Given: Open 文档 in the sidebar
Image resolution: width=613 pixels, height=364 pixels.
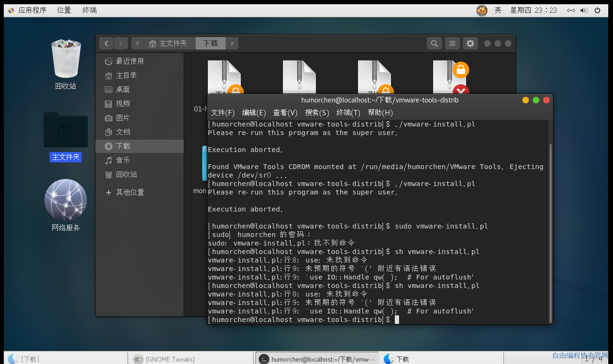Looking at the screenshot, I should click(139, 132).
